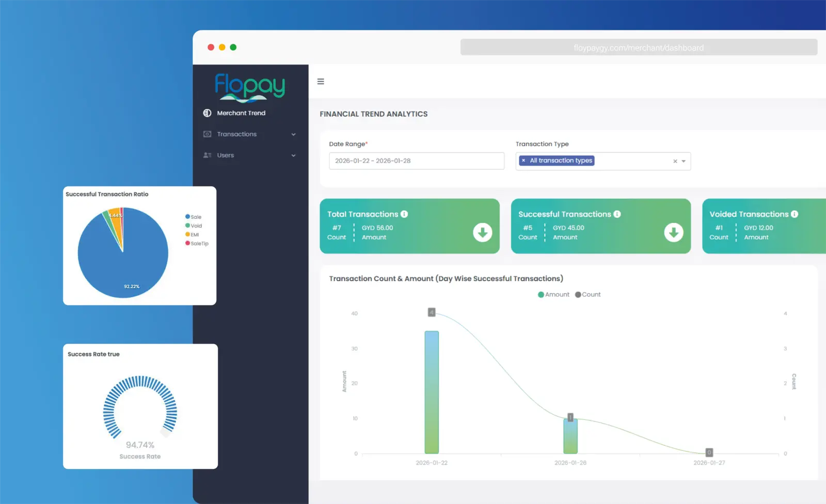Toggle the Sale legend in pie chart
The width and height of the screenshot is (826, 504).
[x=193, y=217]
